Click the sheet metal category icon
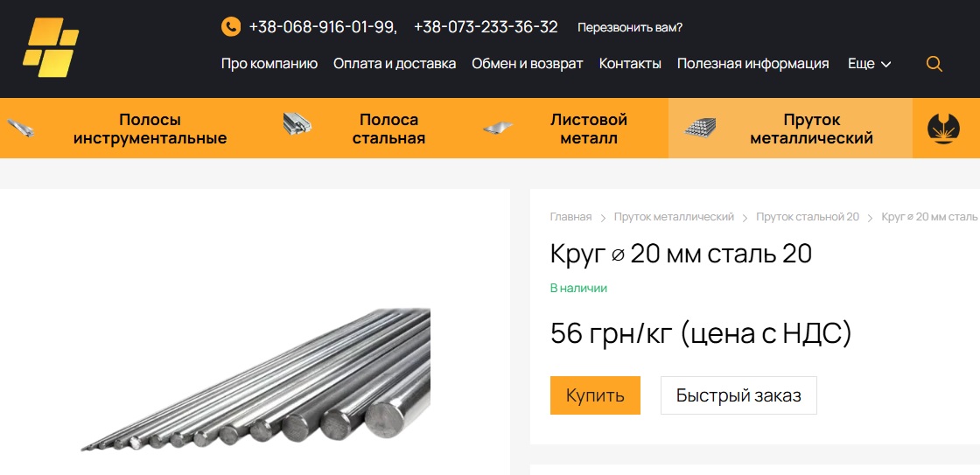 tap(498, 128)
